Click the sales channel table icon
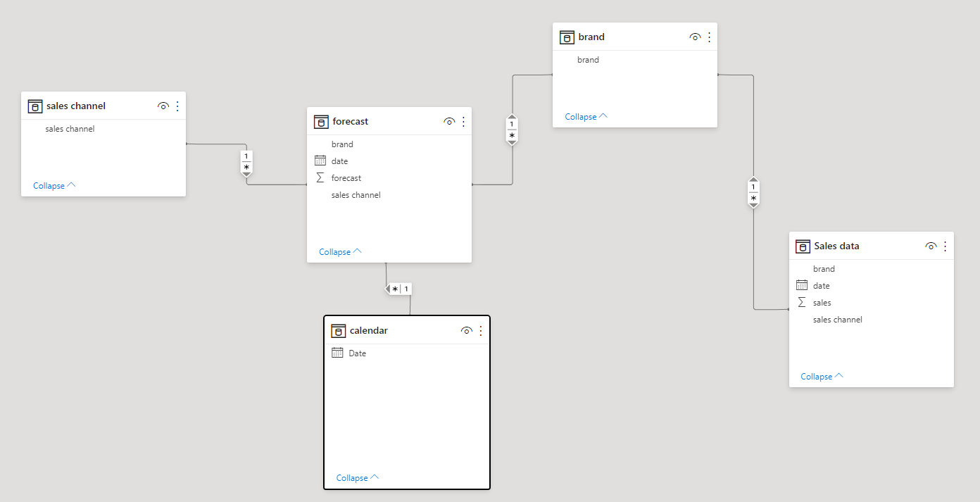 pyautogui.click(x=35, y=106)
